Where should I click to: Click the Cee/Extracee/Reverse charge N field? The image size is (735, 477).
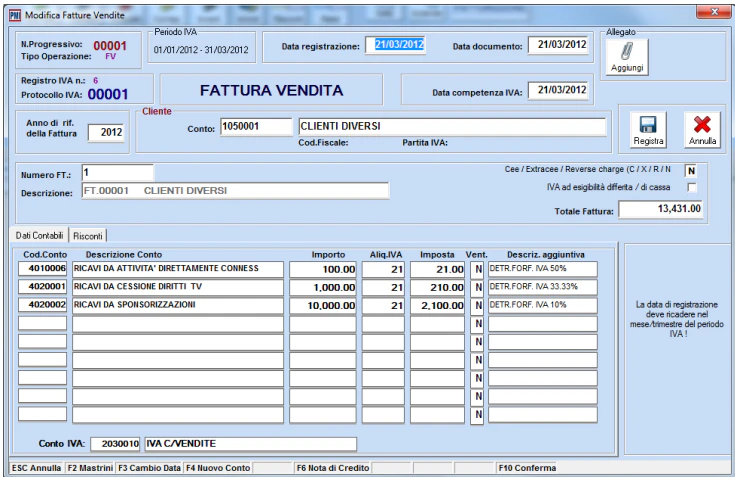pos(691,171)
